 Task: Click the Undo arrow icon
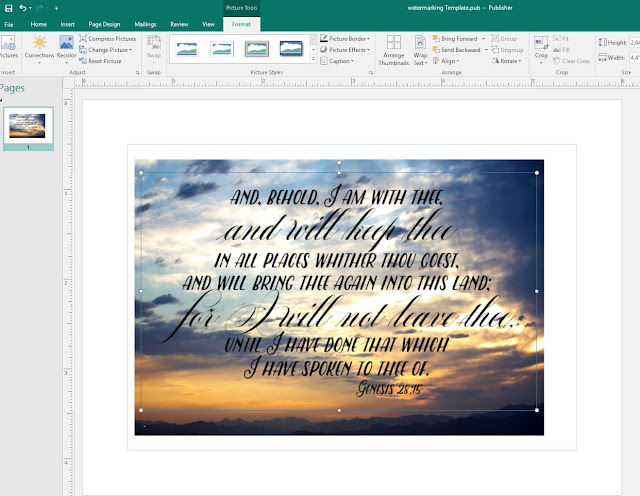click(22, 8)
